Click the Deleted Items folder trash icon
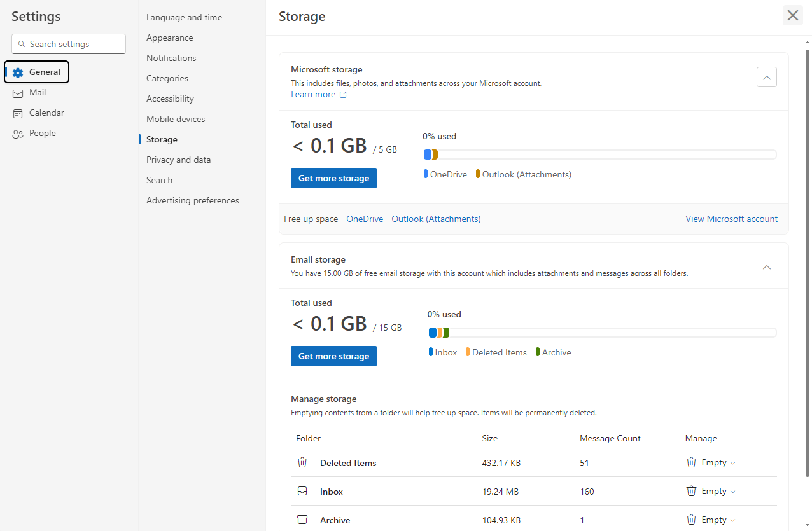The width and height of the screenshot is (812, 531). 302,462
